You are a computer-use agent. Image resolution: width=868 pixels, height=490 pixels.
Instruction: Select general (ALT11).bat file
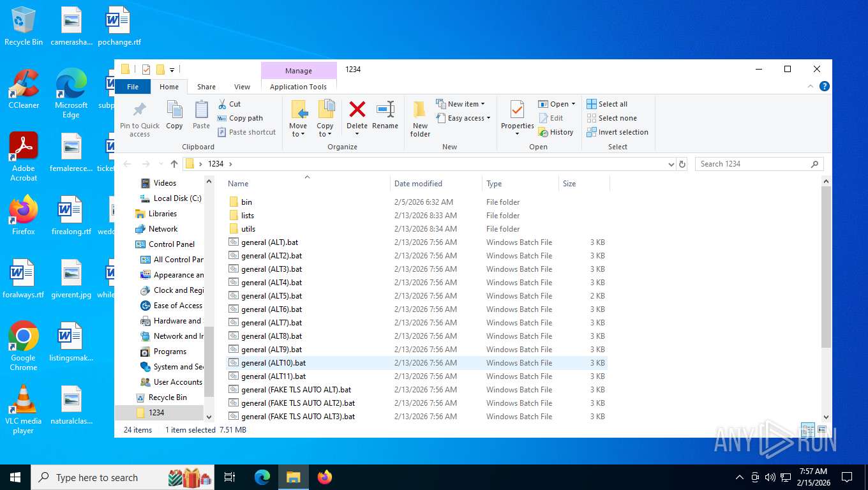point(273,376)
